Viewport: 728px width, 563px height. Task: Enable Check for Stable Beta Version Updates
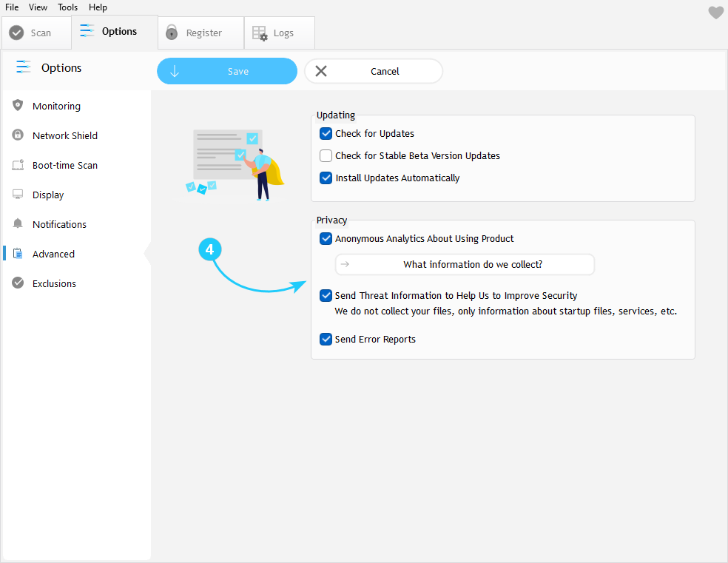coord(326,156)
